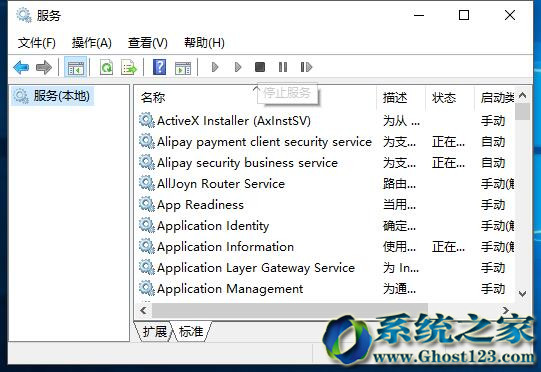
Task: Select Application Information service name
Action: [225, 247]
